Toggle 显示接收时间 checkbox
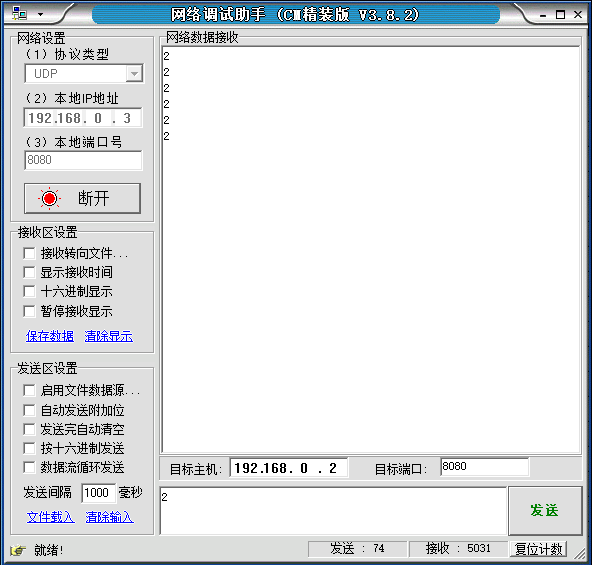The image size is (592, 565). pyautogui.click(x=29, y=272)
